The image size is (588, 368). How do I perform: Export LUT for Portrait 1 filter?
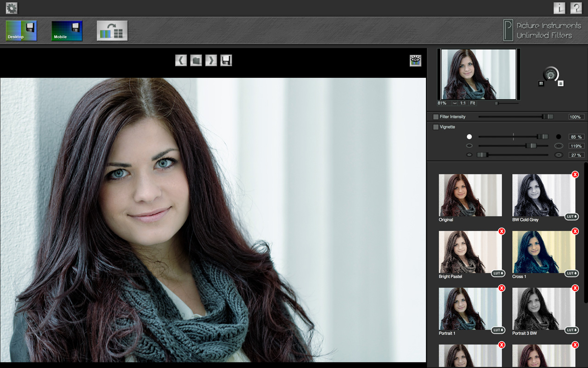coord(498,330)
